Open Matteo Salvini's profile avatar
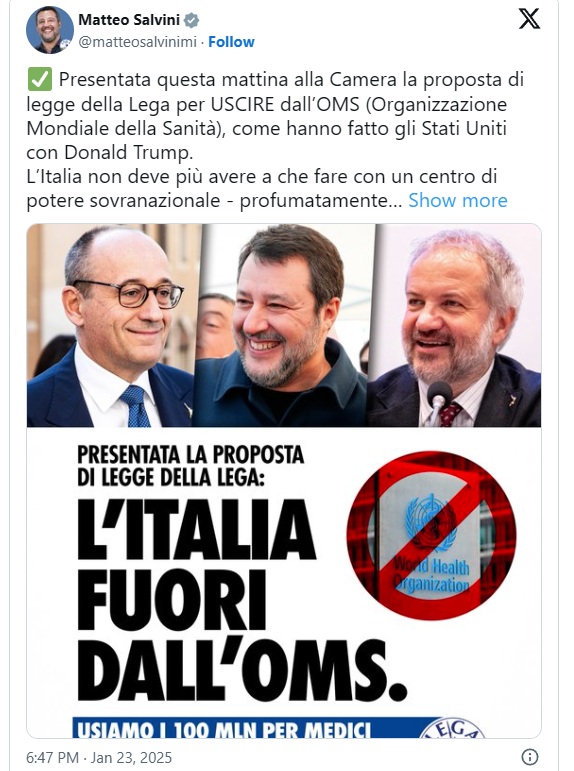 point(50,30)
